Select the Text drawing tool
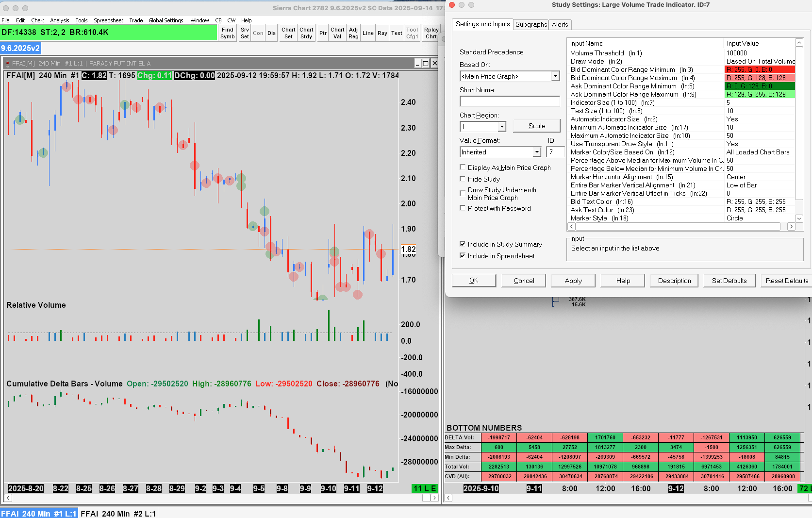This screenshot has width=812, height=518. [397, 33]
